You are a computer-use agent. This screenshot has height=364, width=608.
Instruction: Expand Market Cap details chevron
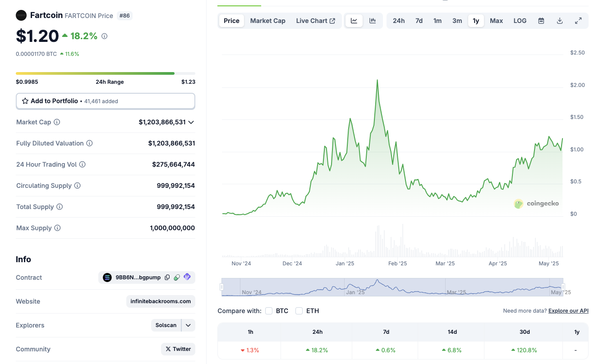click(x=191, y=122)
